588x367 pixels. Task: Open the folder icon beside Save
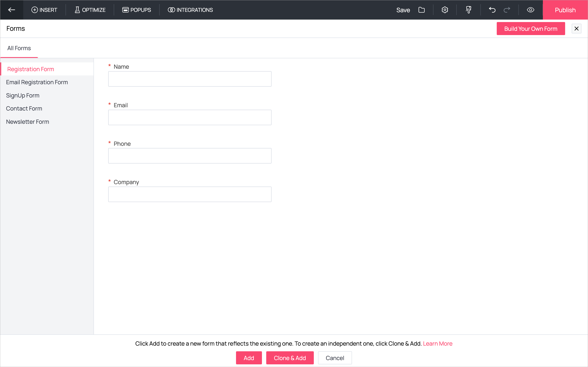422,10
